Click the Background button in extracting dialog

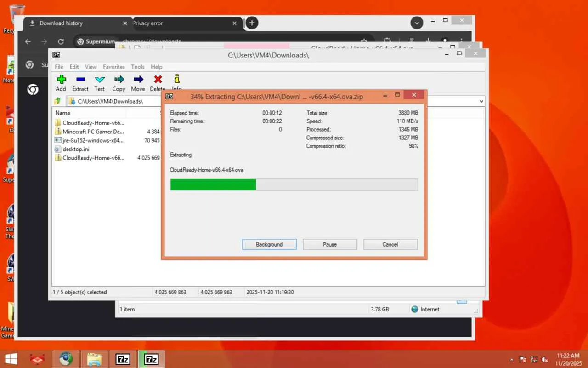269,244
